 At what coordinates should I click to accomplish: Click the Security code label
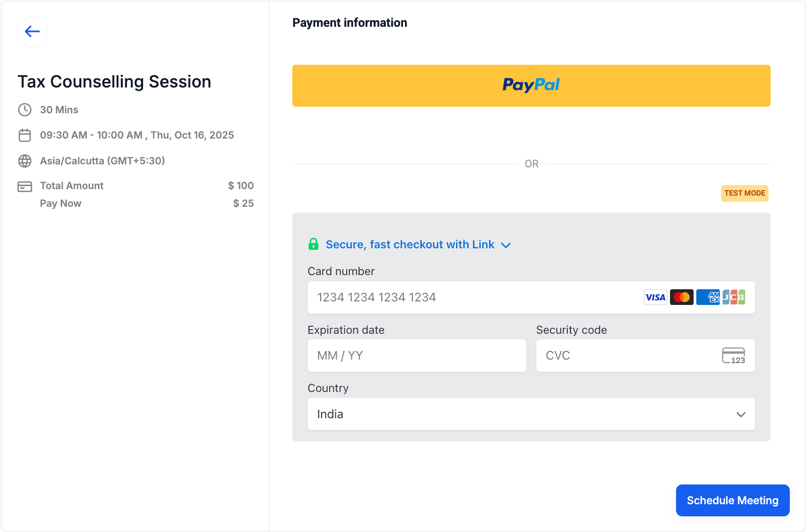click(571, 330)
